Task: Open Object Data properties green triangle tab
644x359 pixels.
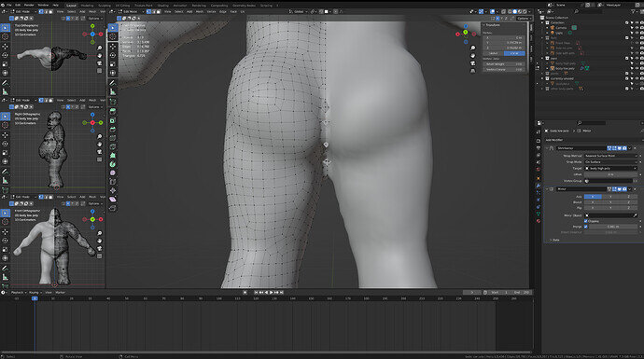Action: pyautogui.click(x=539, y=214)
